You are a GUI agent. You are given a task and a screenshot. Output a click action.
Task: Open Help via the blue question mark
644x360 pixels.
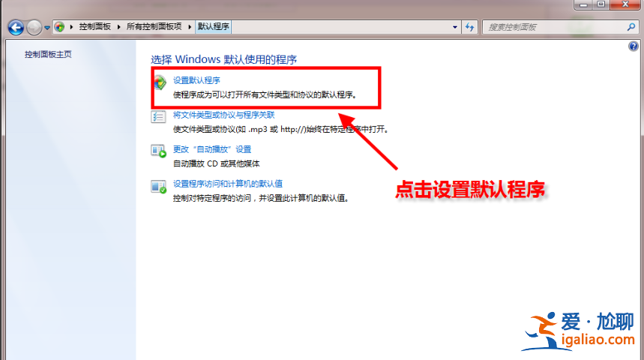[633, 46]
